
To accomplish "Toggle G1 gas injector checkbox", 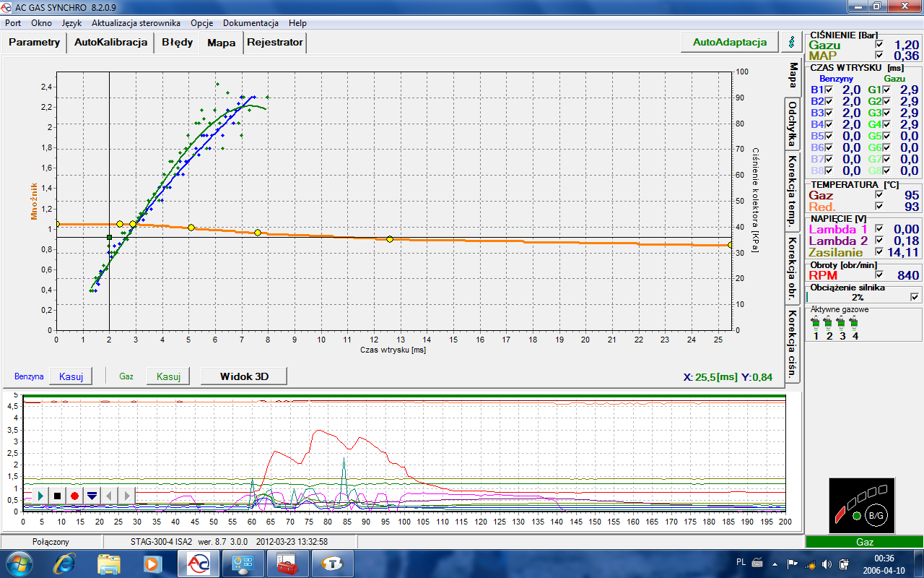I will coord(886,90).
